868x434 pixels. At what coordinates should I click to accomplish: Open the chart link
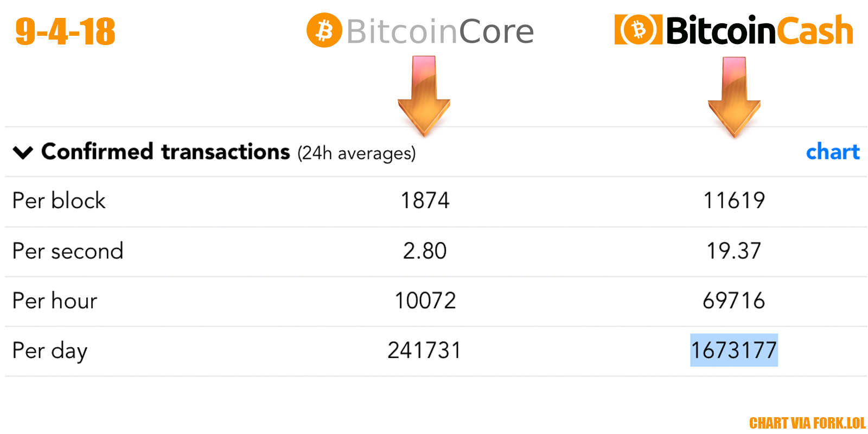click(832, 152)
